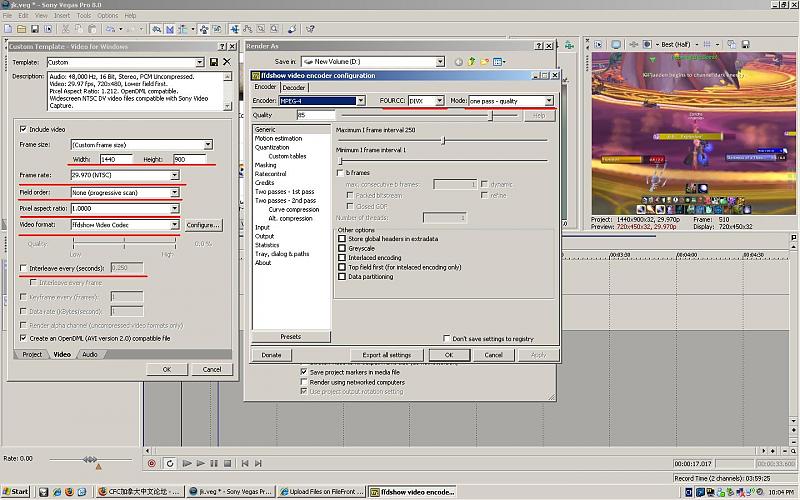The width and height of the screenshot is (800, 500).
Task: Adjust the Minimum I frame interval slider
Action: point(340,161)
